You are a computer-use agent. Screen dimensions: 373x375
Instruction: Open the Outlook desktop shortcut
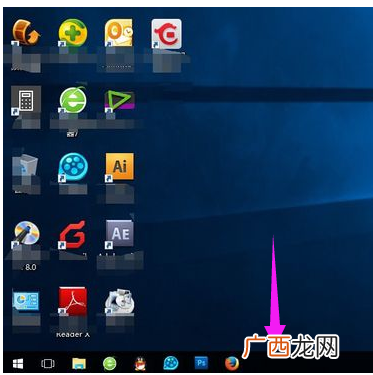pyautogui.click(x=119, y=34)
